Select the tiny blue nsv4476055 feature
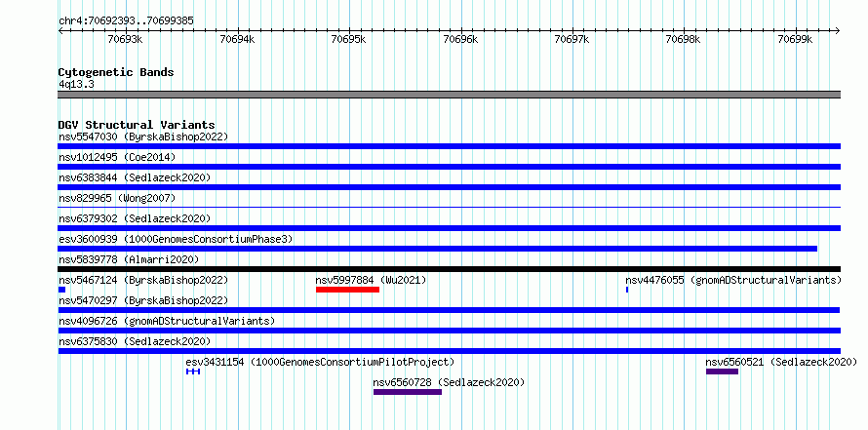The image size is (868, 430). pyautogui.click(x=627, y=290)
